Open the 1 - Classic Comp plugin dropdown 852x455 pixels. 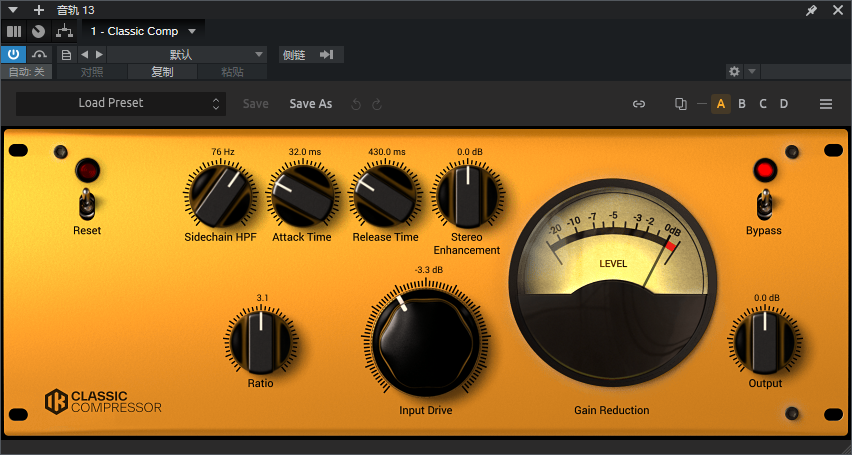143,32
